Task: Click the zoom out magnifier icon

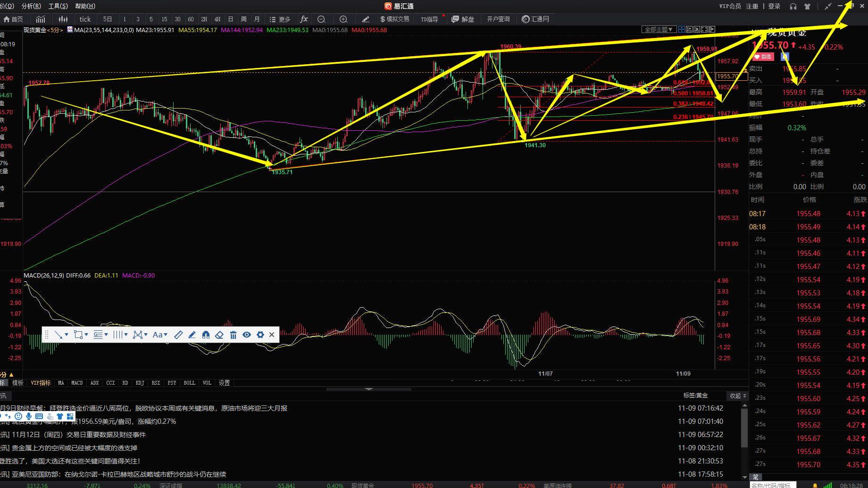Action: coord(321,19)
